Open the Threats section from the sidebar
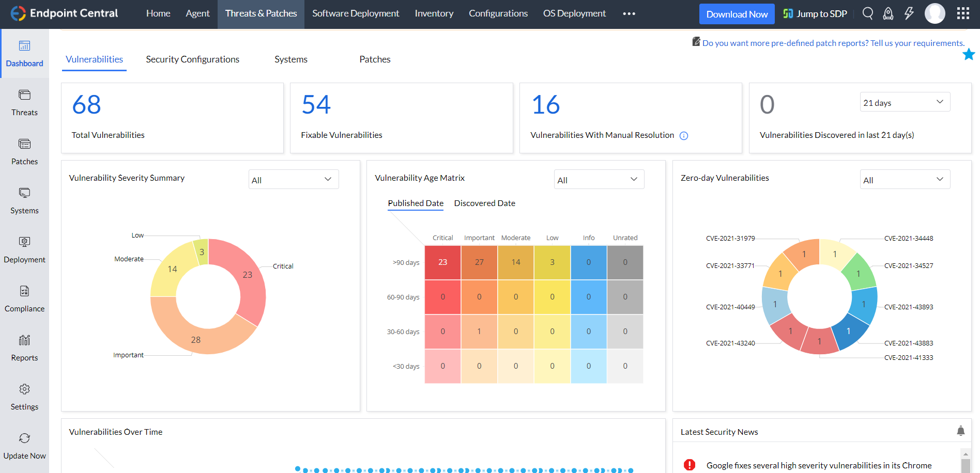The width and height of the screenshot is (980, 473). [x=24, y=103]
